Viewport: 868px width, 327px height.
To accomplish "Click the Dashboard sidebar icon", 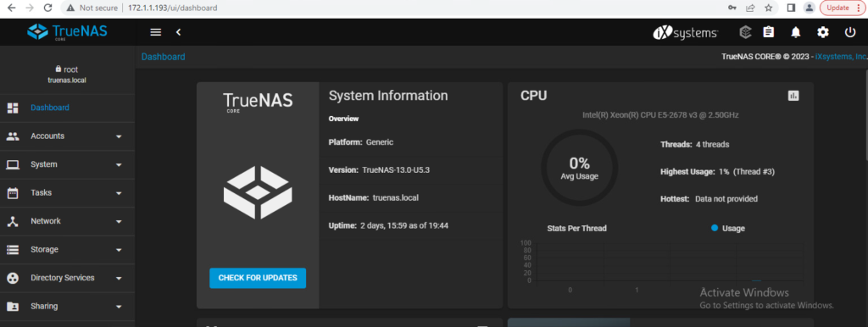I will coord(13,108).
